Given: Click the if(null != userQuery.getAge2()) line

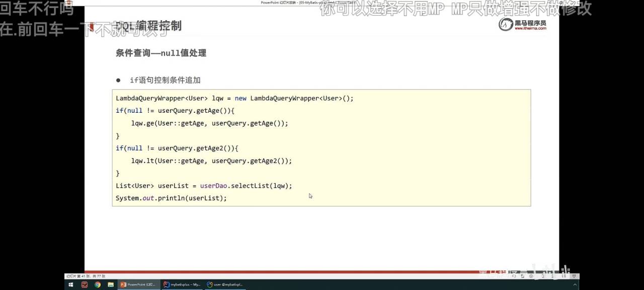Looking at the screenshot, I should 177,149.
